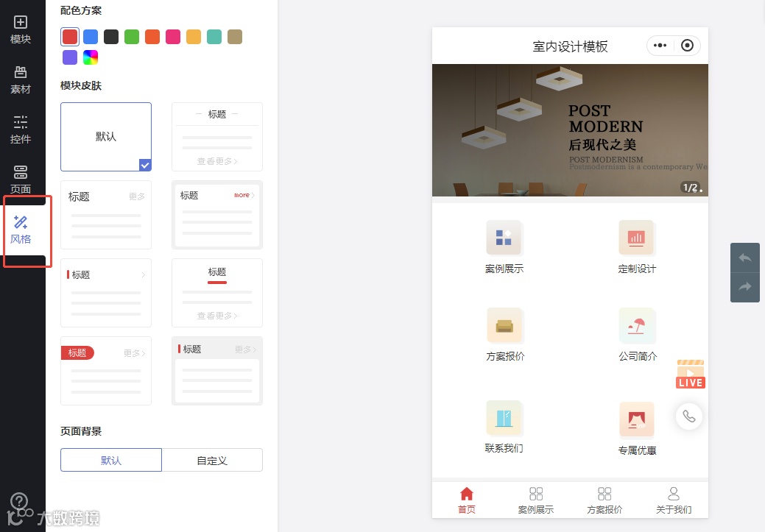Select the 默认 module skin
Screen dimensions: 765x532
106,137
